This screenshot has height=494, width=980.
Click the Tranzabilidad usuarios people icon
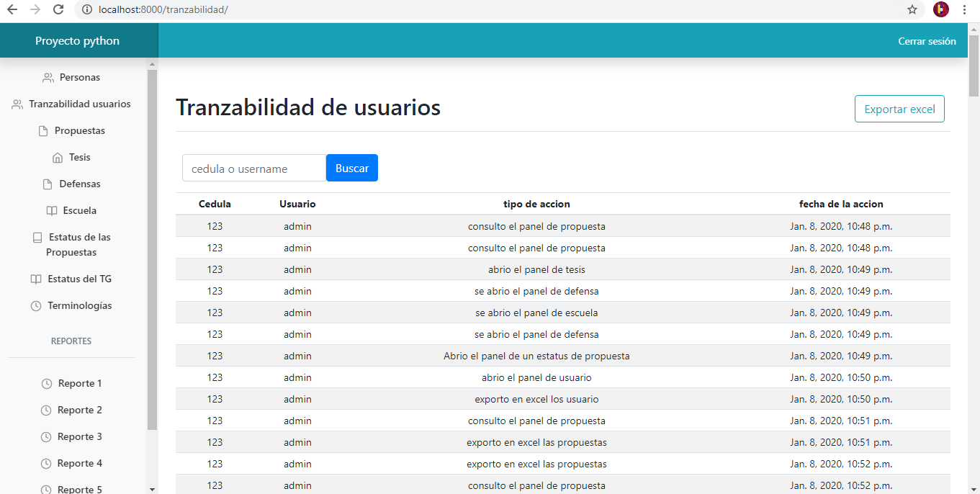(x=17, y=104)
